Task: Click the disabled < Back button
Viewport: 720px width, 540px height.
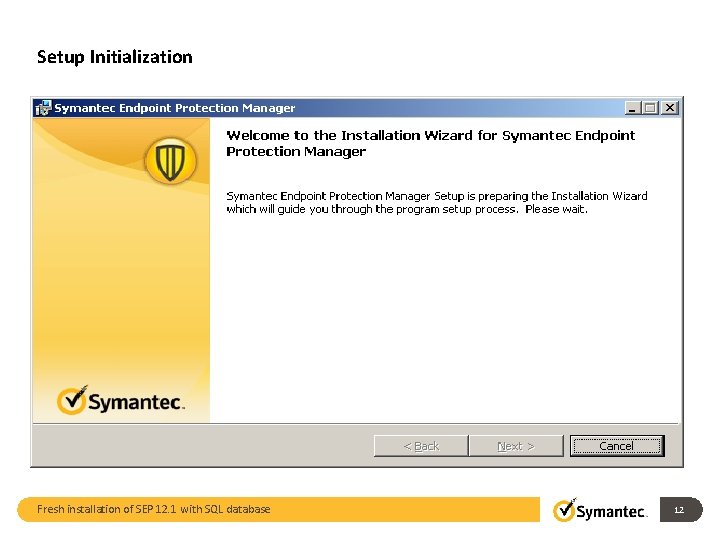Action: click(x=421, y=446)
